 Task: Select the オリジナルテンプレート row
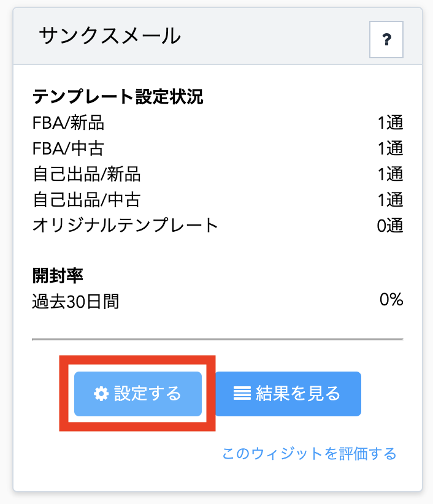218,225
